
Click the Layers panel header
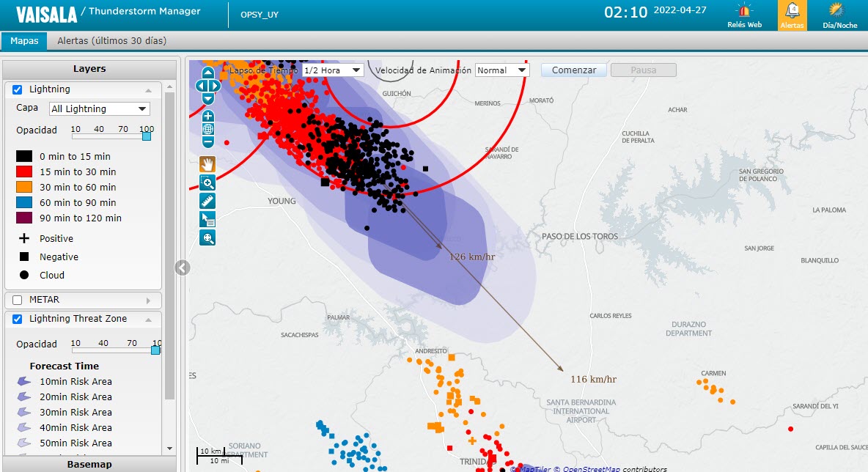89,69
